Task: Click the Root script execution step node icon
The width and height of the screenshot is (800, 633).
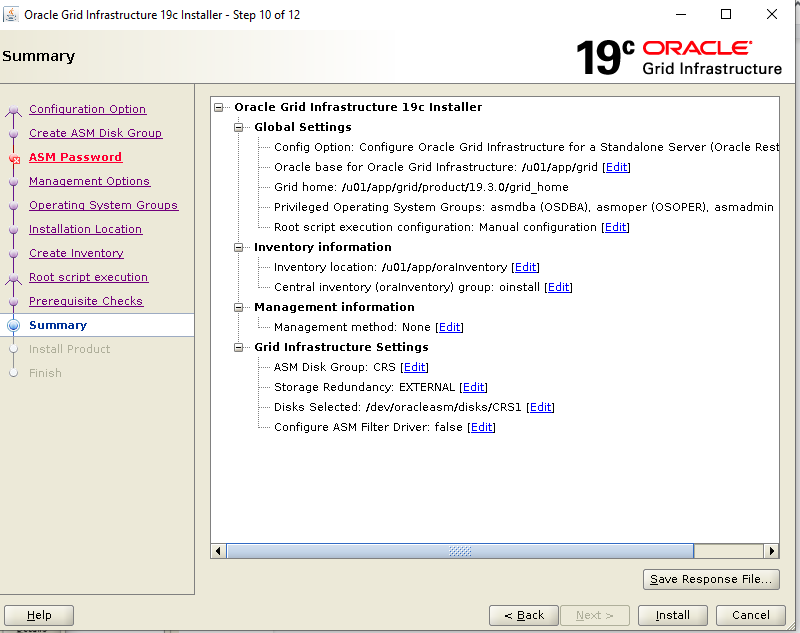Action: pos(14,278)
